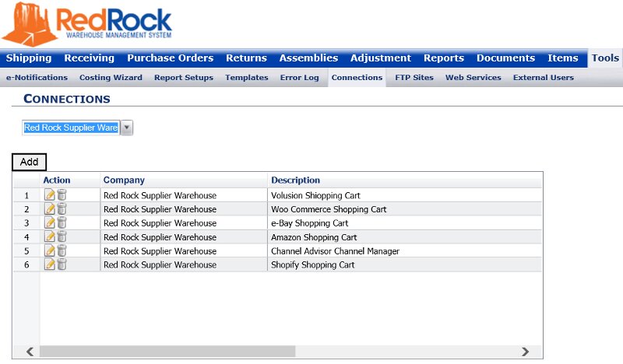
Task: Click the horizontal scrollbar left arrow
Action: [30, 352]
